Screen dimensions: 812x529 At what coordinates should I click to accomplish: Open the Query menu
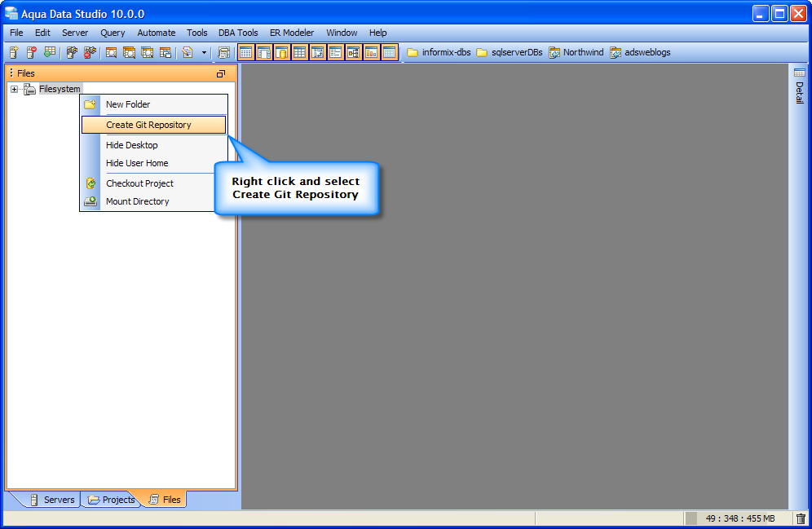pyautogui.click(x=113, y=33)
